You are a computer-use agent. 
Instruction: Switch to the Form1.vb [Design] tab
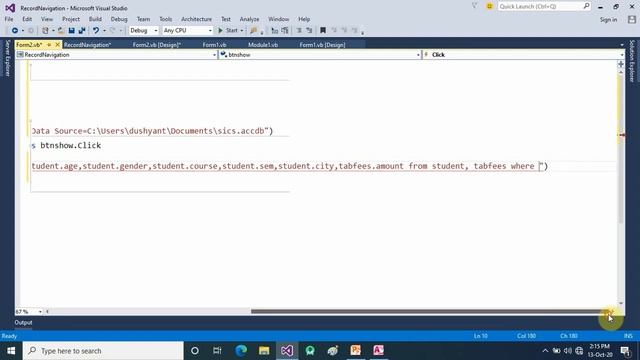322,45
